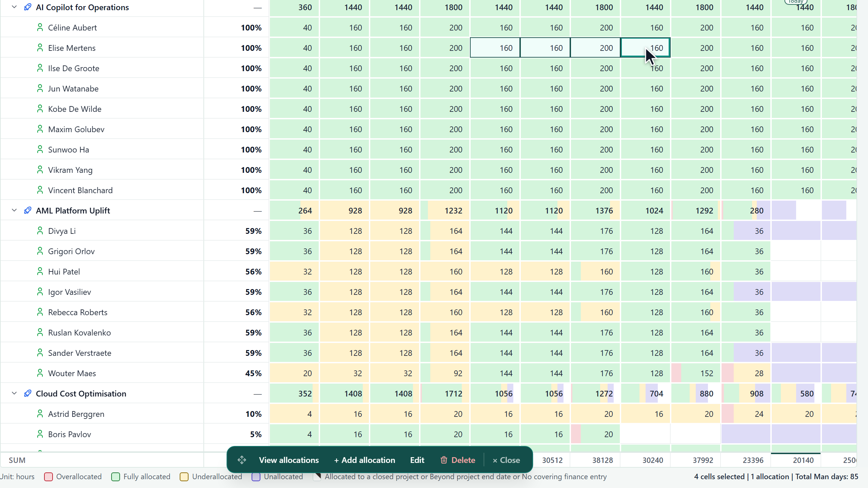
Task: Select the Ilse De Groote row name
Action: click(74, 68)
